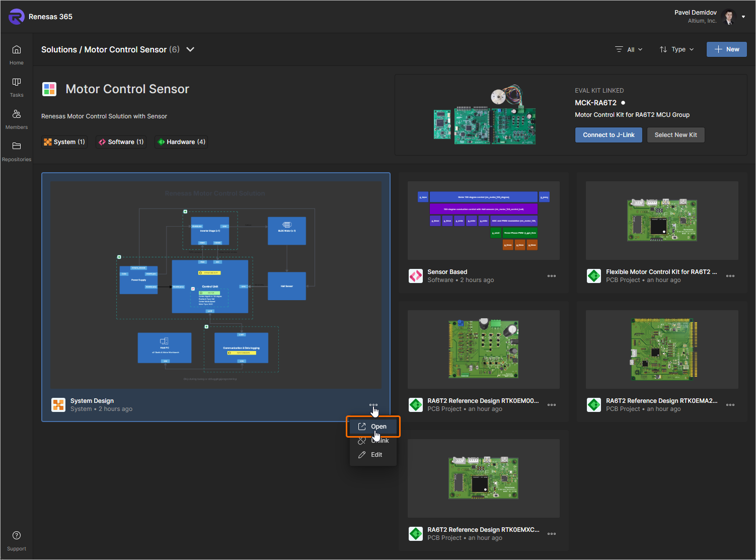Open the All filter dropdown
The width and height of the screenshot is (756, 560).
[629, 49]
